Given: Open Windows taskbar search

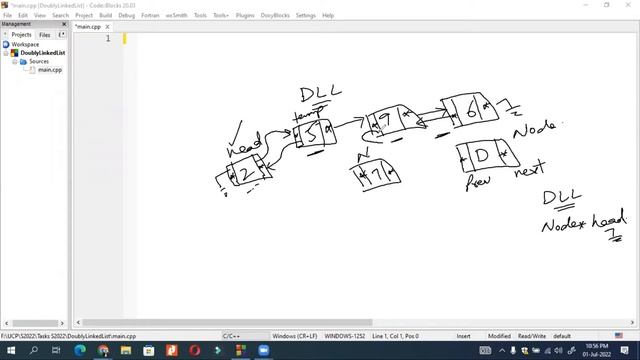Looking at the screenshot, I should coord(33,350).
